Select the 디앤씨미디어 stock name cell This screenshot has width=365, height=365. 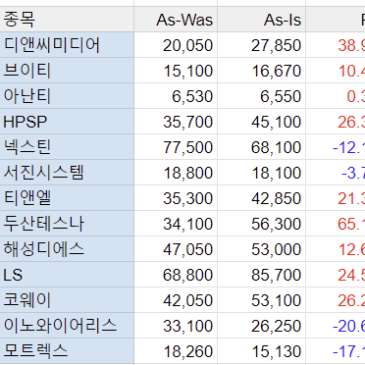point(67,45)
